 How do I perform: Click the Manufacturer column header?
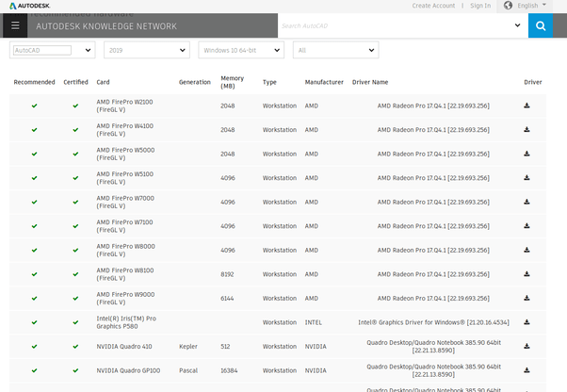coord(324,82)
